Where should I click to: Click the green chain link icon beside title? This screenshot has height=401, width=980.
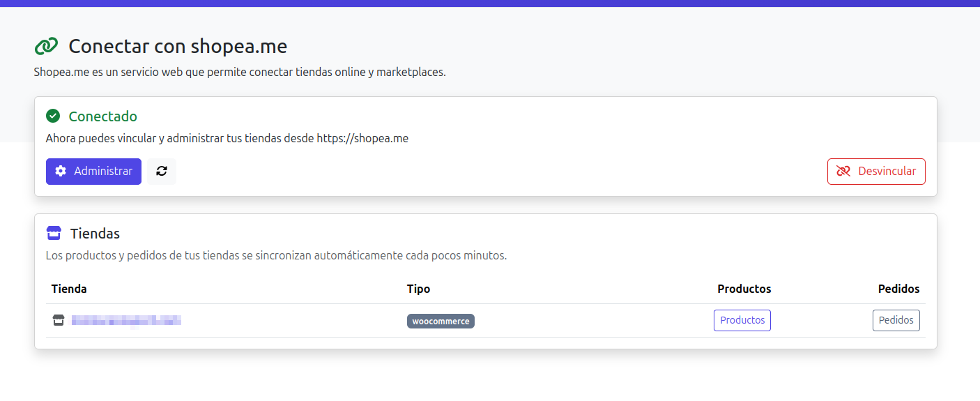click(46, 47)
